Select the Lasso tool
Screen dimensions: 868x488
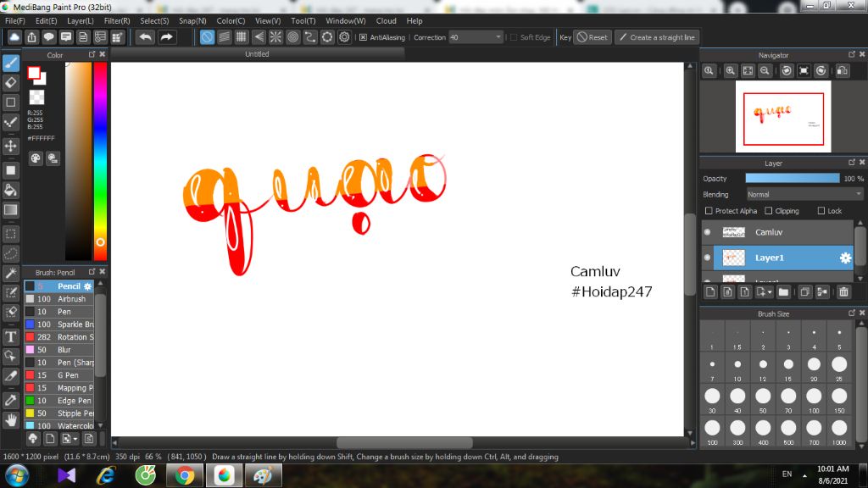point(10,254)
